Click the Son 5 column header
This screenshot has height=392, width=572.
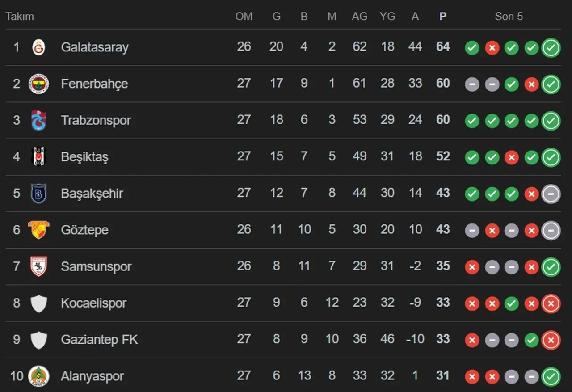509,17
